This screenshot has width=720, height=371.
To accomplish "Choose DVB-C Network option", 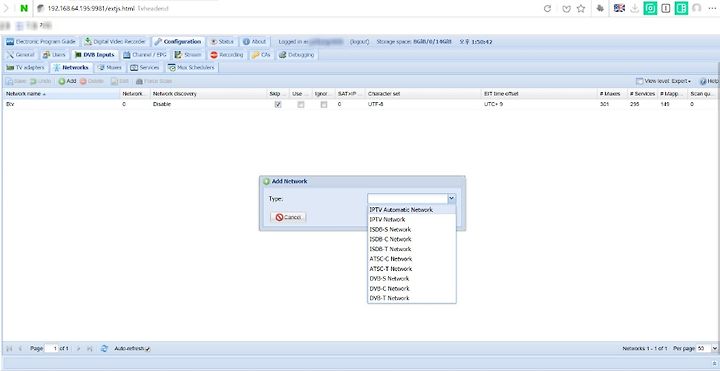I will click(412, 288).
